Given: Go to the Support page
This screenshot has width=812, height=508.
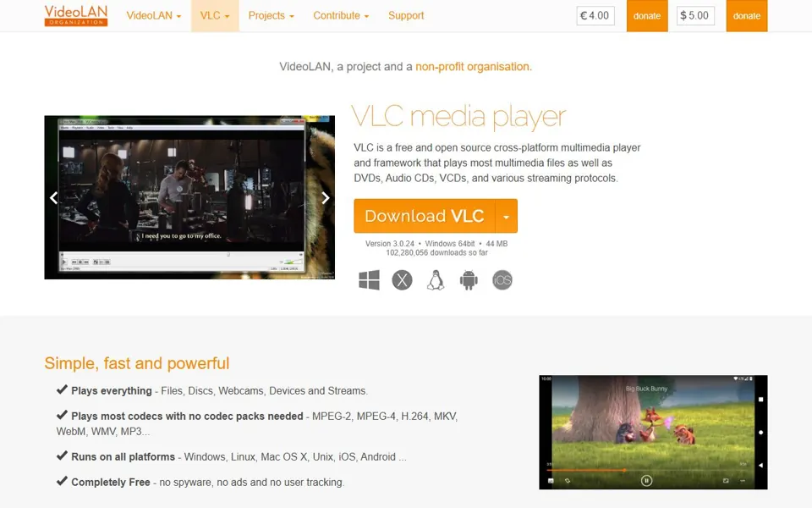Looking at the screenshot, I should [x=406, y=15].
